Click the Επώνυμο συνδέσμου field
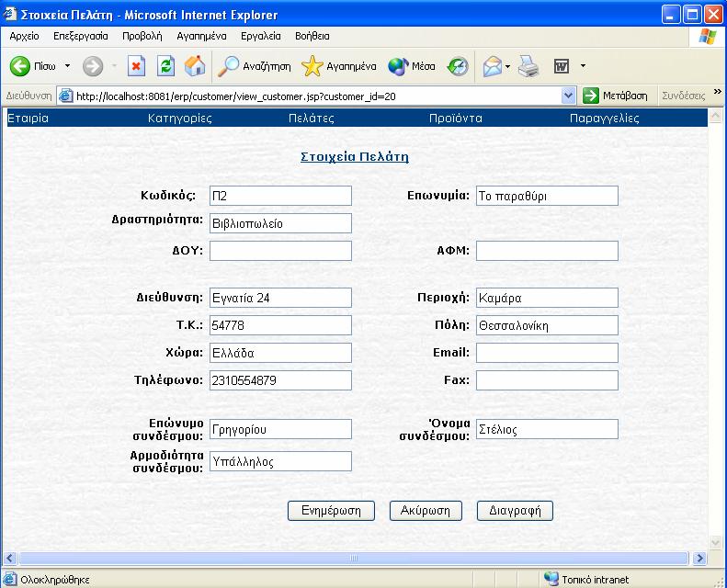Screen dimensions: 727x588 tap(280, 429)
